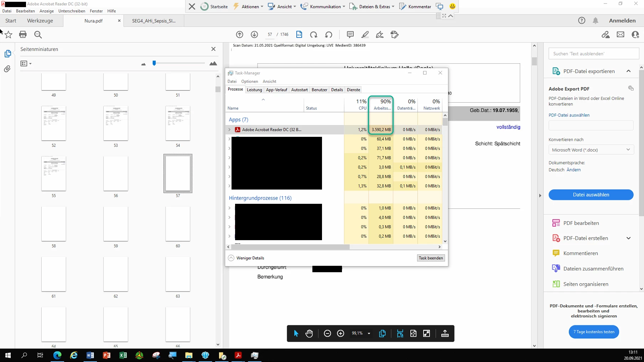Click the reduce thumbnails mountain icon
The width and height of the screenshot is (644, 362).
143,64
